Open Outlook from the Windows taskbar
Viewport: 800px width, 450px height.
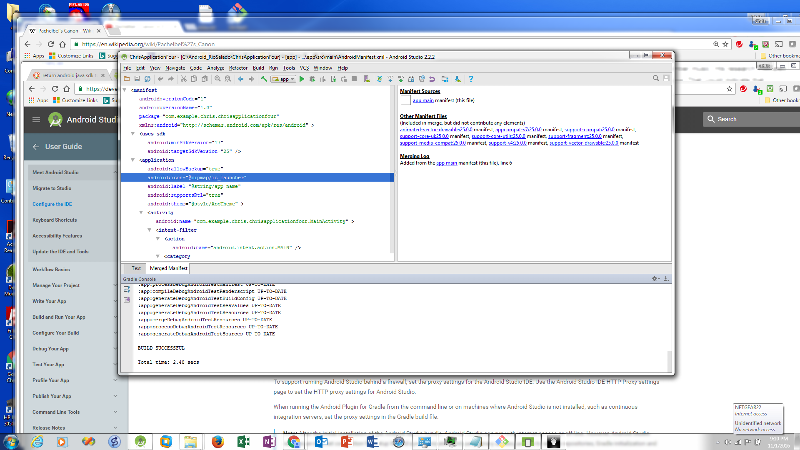pyautogui.click(x=321, y=441)
